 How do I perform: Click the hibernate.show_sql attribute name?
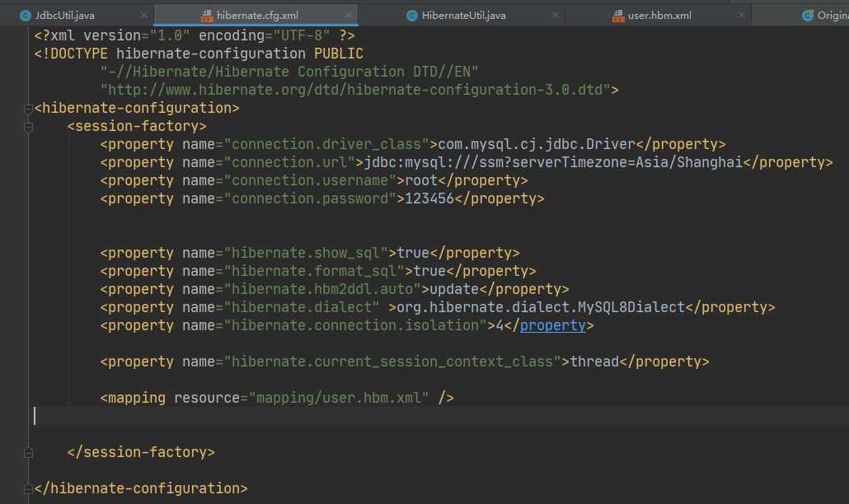[x=306, y=253]
